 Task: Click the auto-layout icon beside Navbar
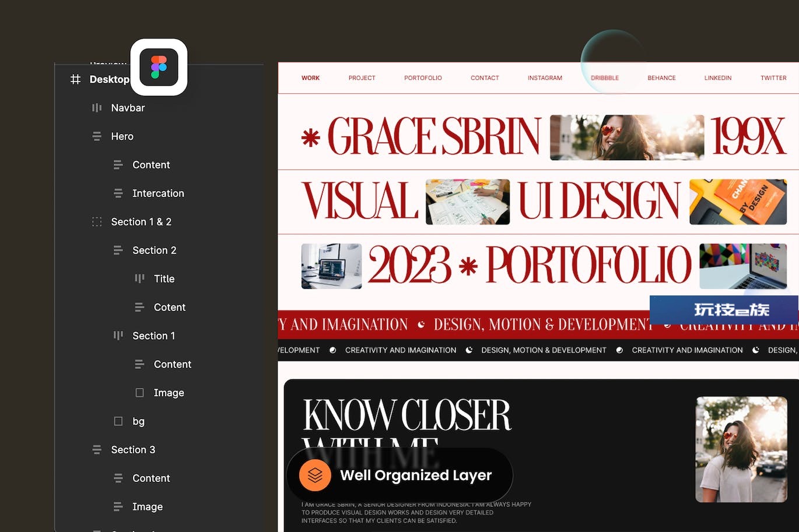tap(97, 108)
